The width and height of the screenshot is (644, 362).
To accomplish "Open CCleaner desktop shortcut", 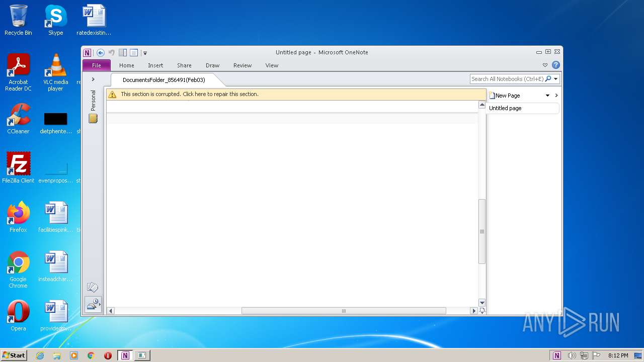I will coord(18,119).
